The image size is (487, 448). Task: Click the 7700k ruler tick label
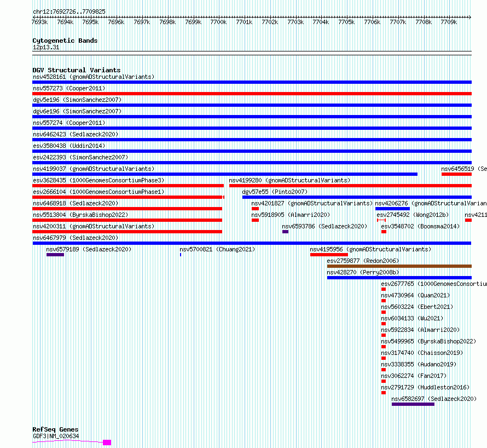tap(218, 22)
